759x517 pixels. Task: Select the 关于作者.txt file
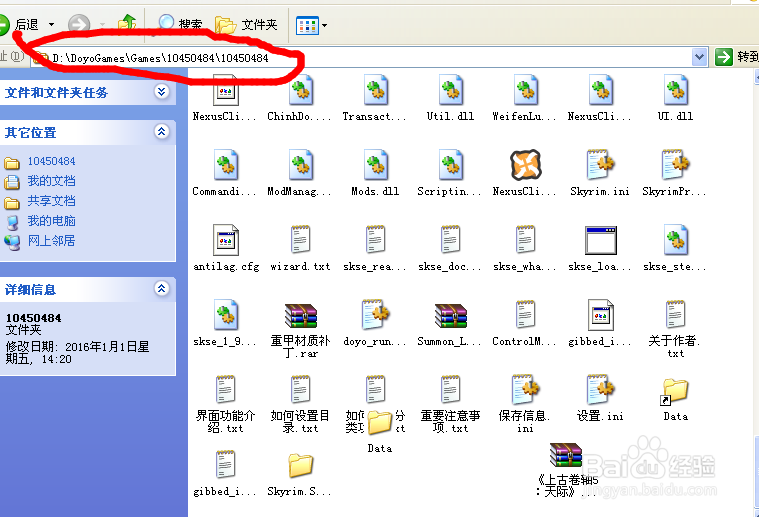coord(675,329)
